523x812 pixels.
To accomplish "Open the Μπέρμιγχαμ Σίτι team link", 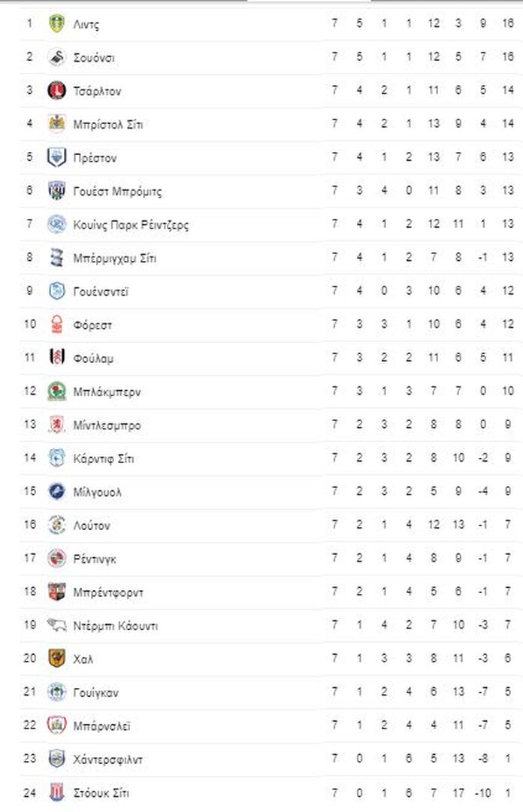I will click(x=114, y=258).
